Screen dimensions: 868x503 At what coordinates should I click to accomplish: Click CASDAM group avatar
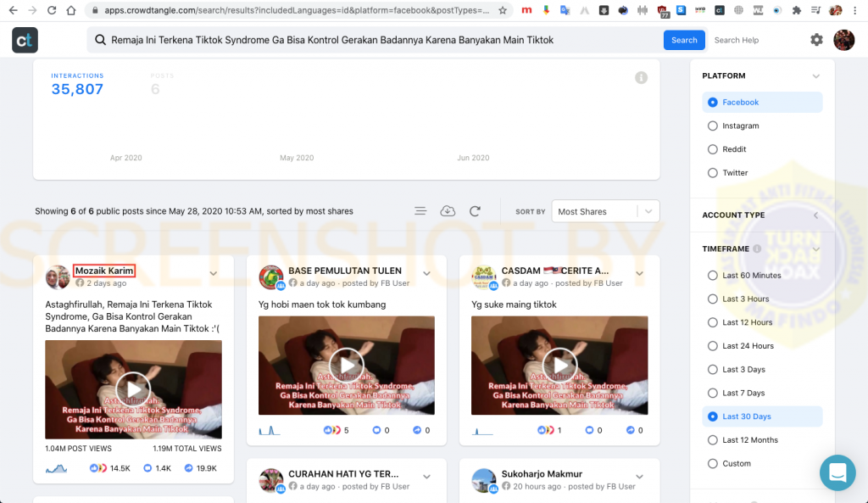(x=484, y=277)
